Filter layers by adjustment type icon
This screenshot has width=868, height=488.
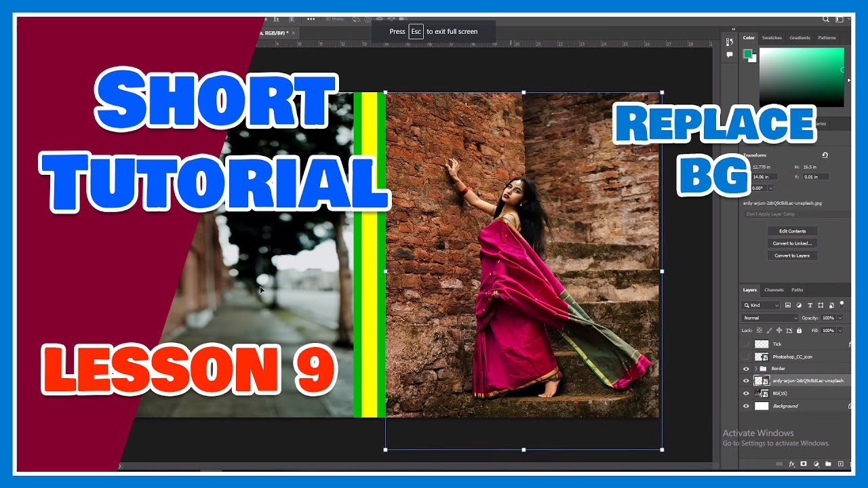pos(799,305)
